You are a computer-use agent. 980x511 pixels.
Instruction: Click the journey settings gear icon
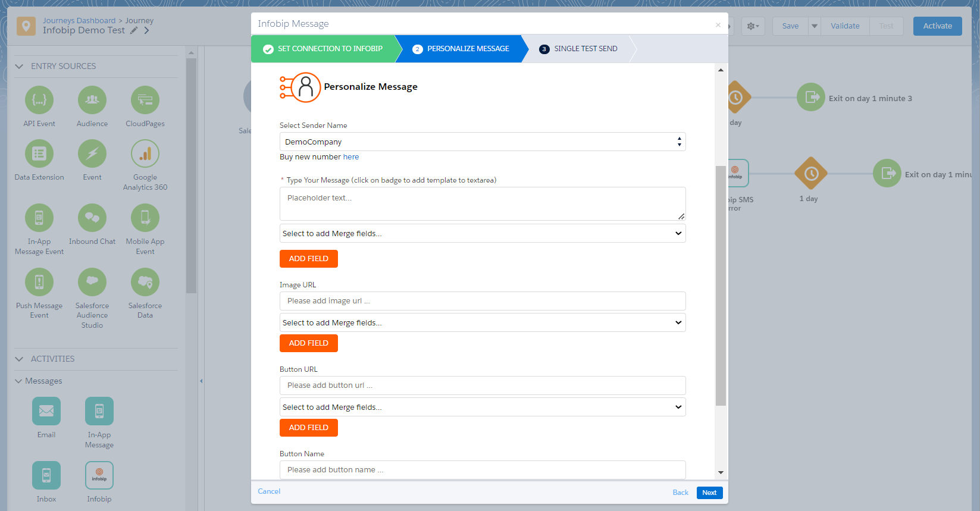[753, 26]
